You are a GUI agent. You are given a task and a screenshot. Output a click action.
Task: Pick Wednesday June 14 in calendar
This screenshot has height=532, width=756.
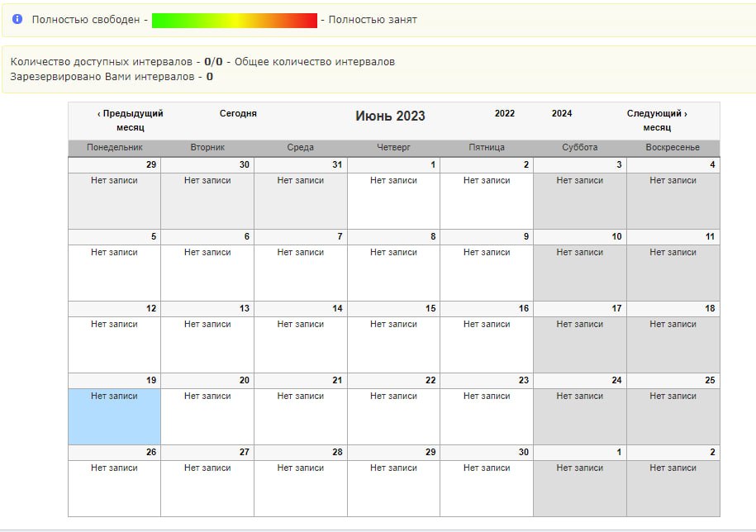[300, 344]
